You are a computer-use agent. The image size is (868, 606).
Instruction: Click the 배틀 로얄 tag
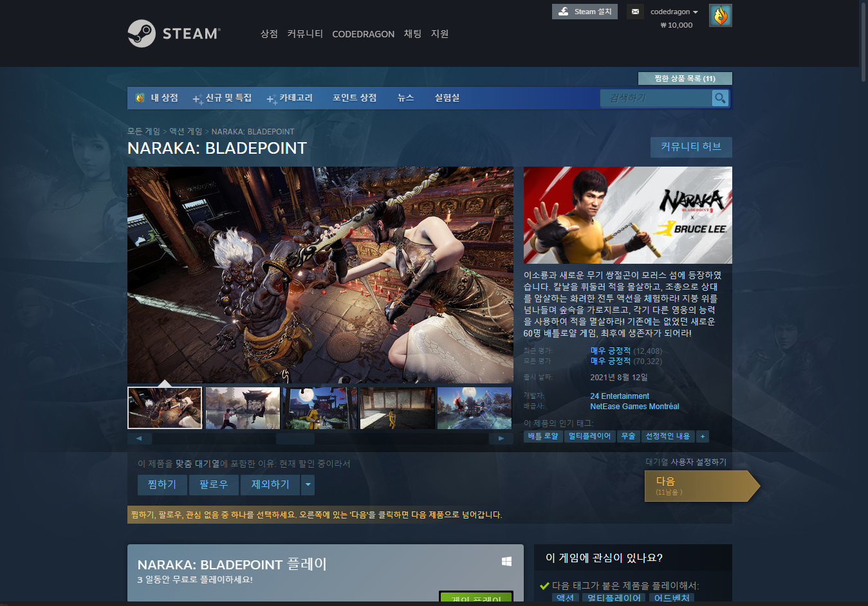coord(543,436)
